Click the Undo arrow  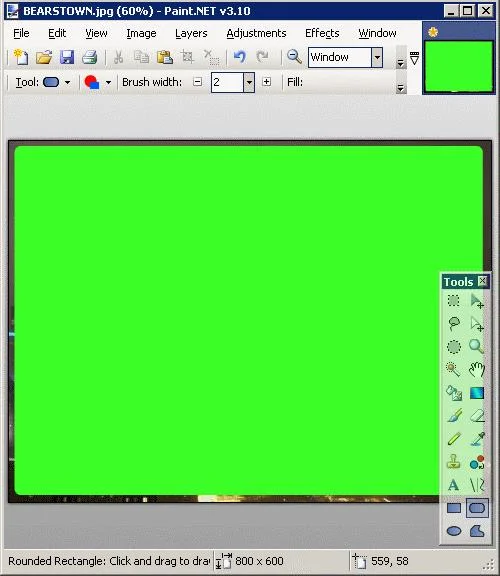coord(240,57)
